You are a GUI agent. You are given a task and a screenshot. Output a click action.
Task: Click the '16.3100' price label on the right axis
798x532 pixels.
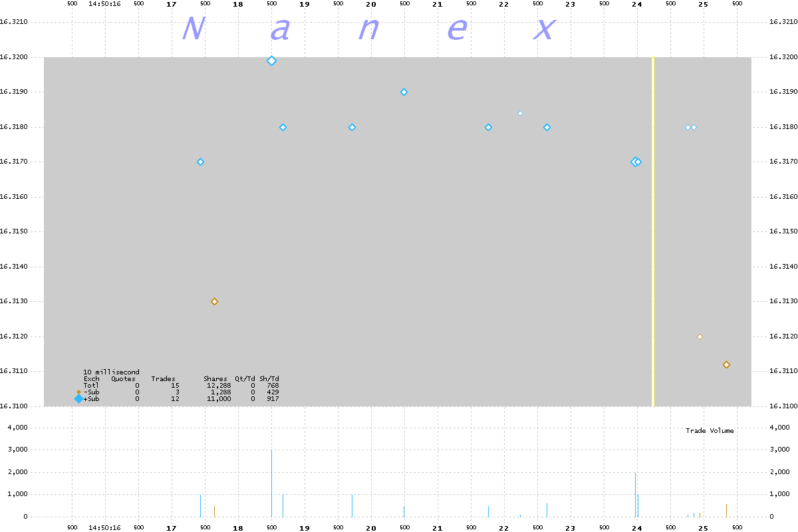pos(783,406)
